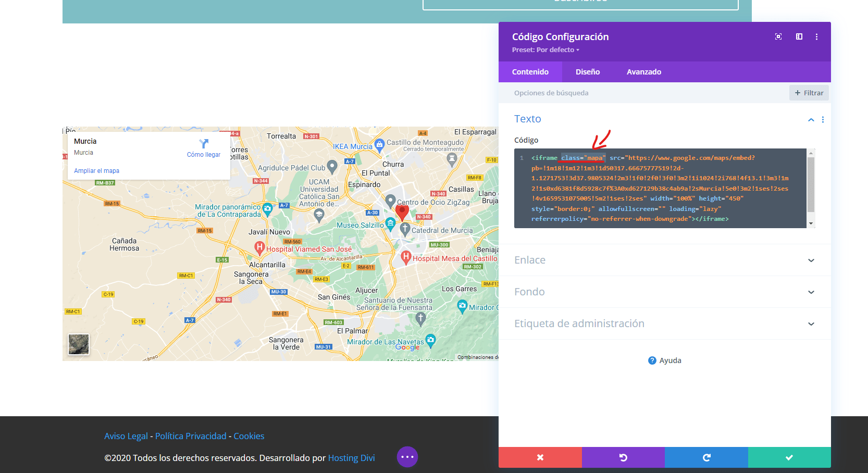Switch to the Diseño tab
The image size is (868, 473).
click(x=588, y=72)
